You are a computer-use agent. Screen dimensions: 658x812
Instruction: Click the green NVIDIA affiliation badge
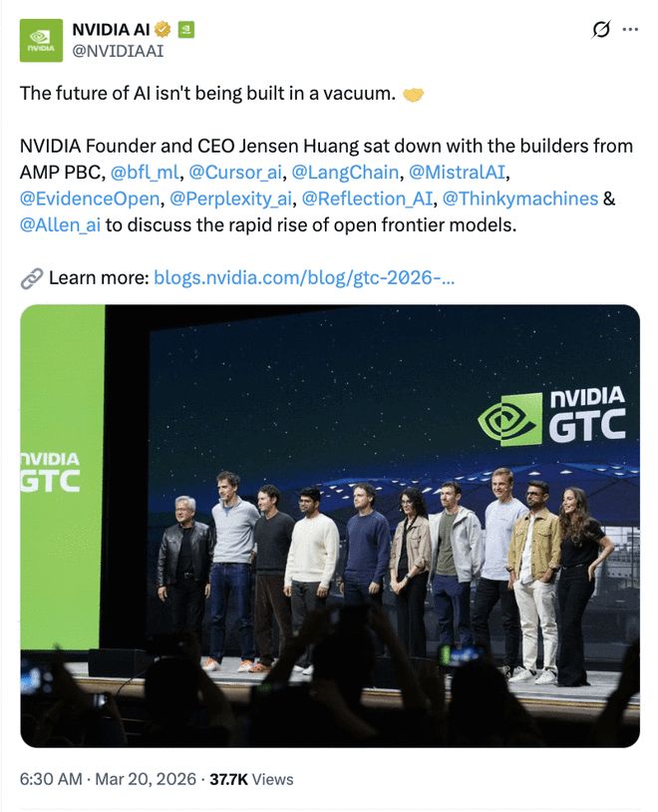[185, 30]
